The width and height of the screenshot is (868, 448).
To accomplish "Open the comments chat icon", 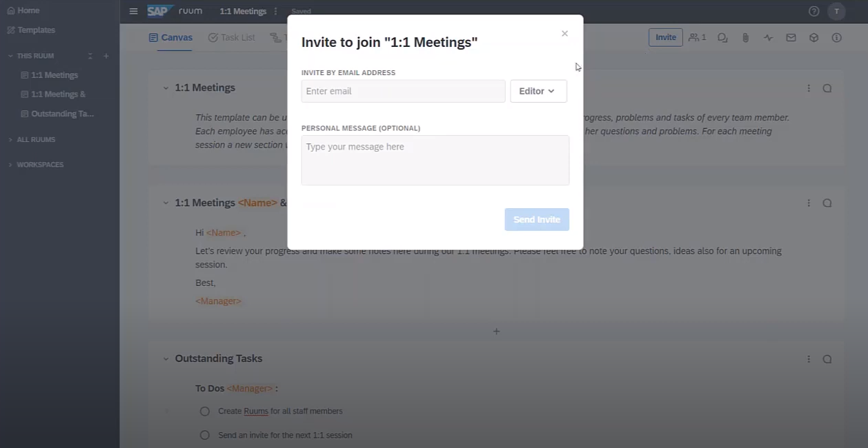I will [722, 38].
